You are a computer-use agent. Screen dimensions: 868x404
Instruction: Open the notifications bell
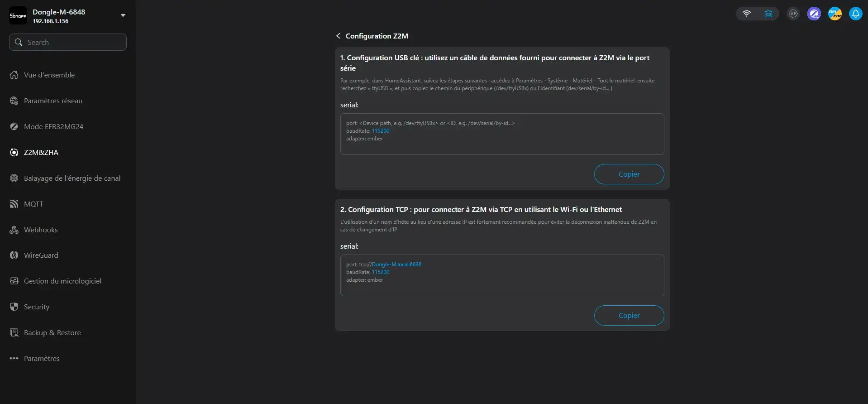click(x=855, y=14)
